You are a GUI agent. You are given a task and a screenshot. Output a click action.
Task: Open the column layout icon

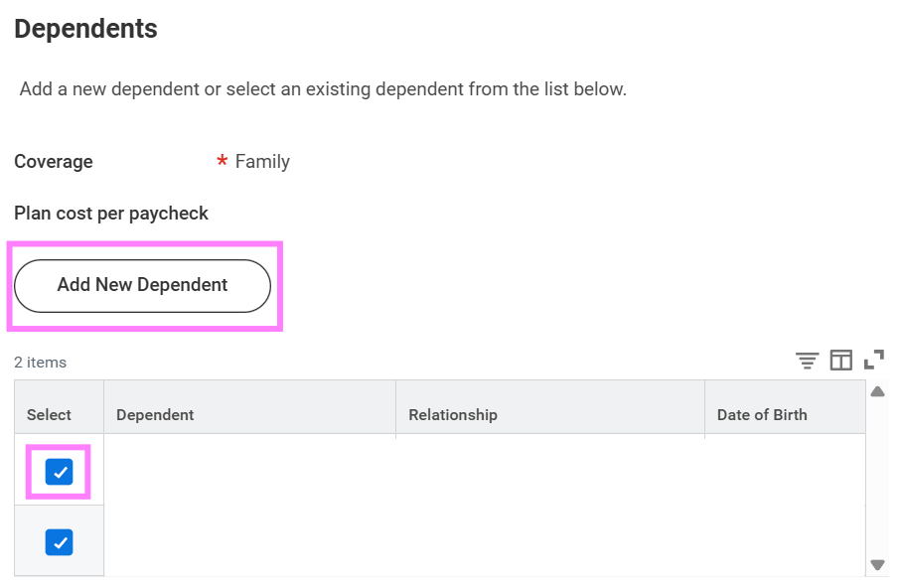[841, 361]
